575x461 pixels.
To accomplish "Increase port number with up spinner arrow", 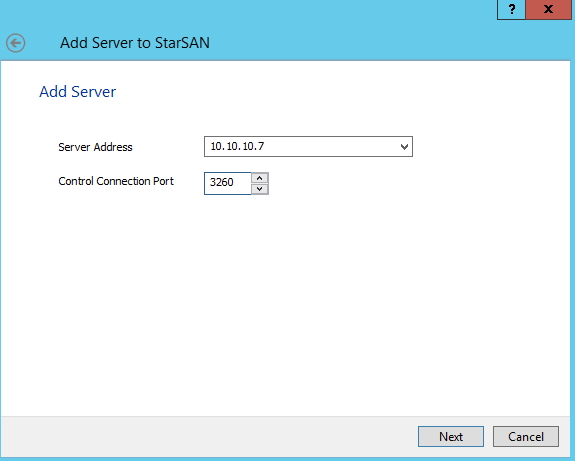I will (260, 178).
